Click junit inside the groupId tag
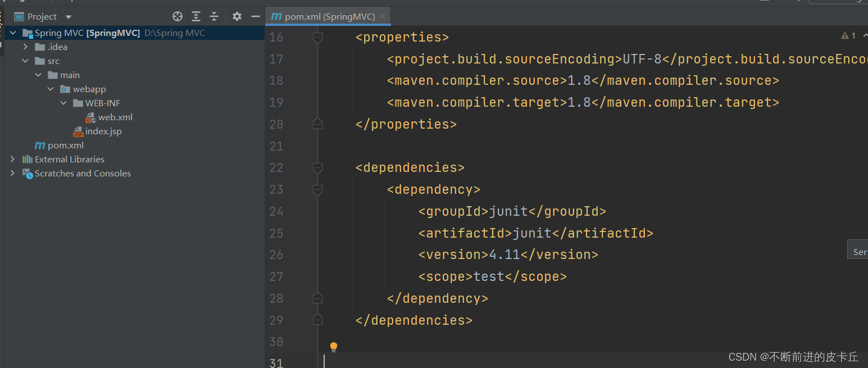Screen dimensions: 868x368 coord(508,211)
